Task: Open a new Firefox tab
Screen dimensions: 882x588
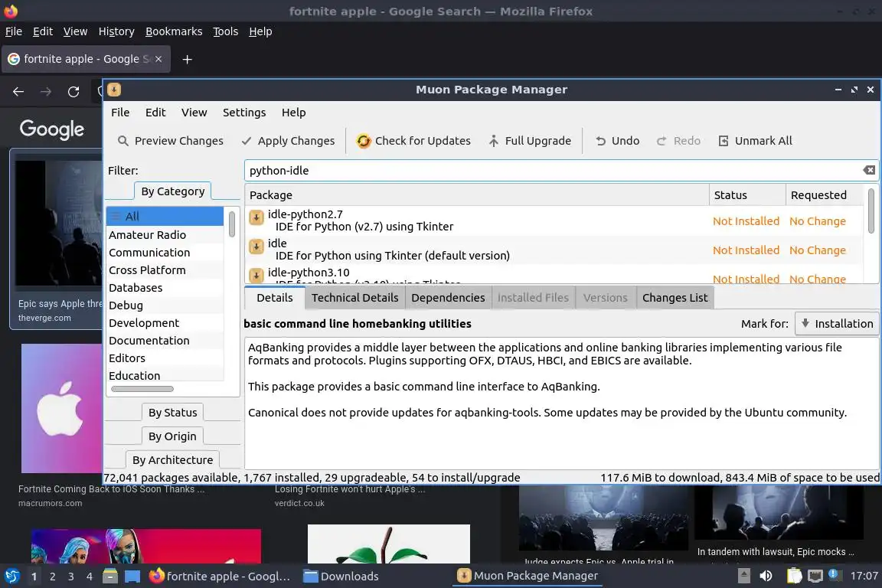Action: [x=188, y=59]
